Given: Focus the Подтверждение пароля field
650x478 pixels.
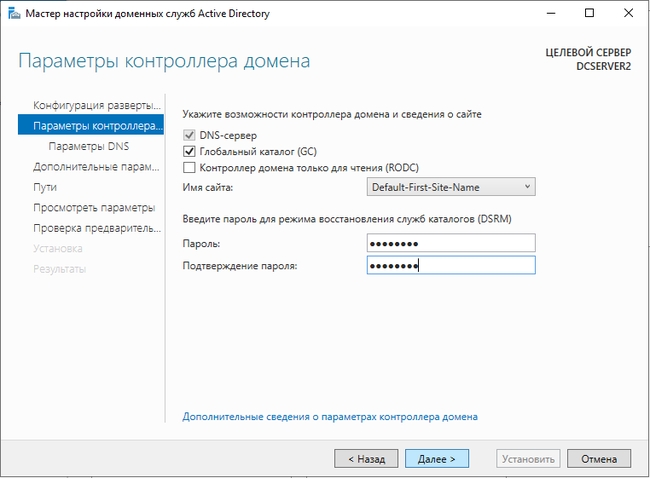Looking at the screenshot, I should (x=451, y=265).
